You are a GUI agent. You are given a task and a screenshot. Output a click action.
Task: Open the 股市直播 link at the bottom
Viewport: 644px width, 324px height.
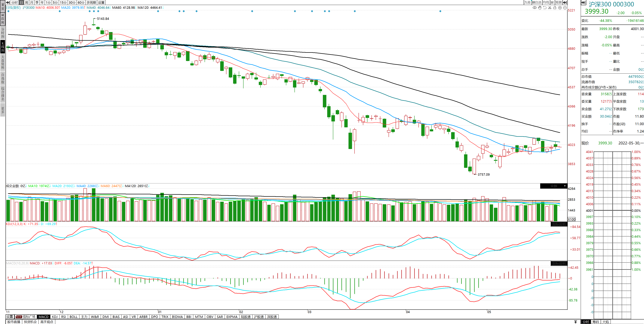click(14, 322)
